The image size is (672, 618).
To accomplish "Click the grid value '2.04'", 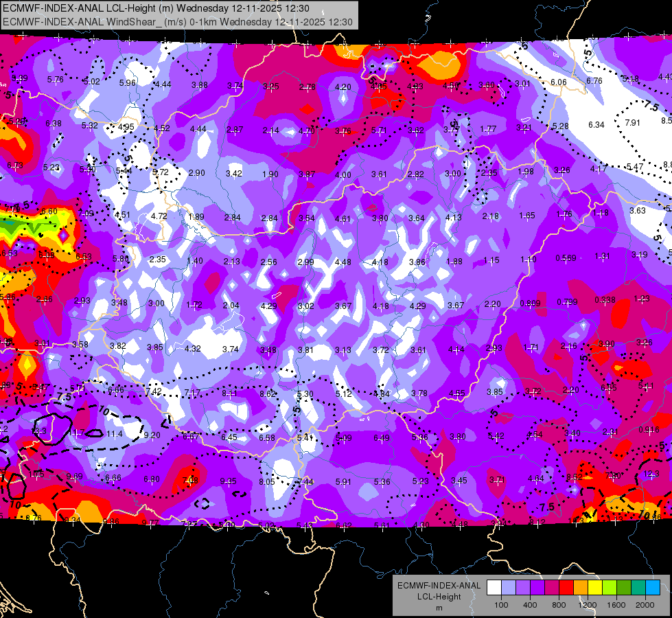I will pyautogui.click(x=231, y=306).
